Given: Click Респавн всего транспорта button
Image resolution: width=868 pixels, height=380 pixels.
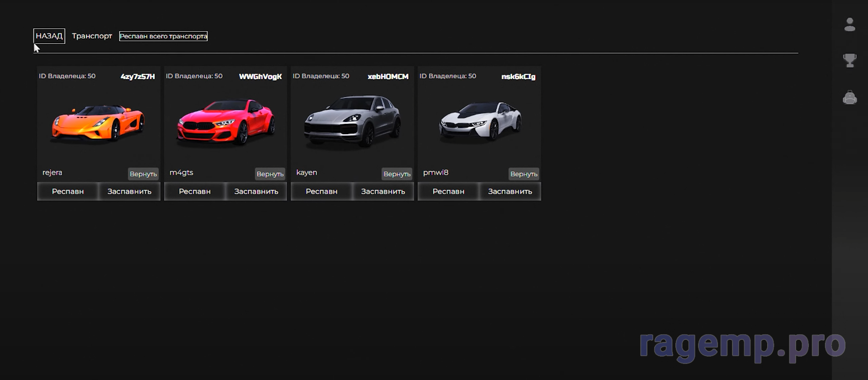Looking at the screenshot, I should [x=163, y=36].
